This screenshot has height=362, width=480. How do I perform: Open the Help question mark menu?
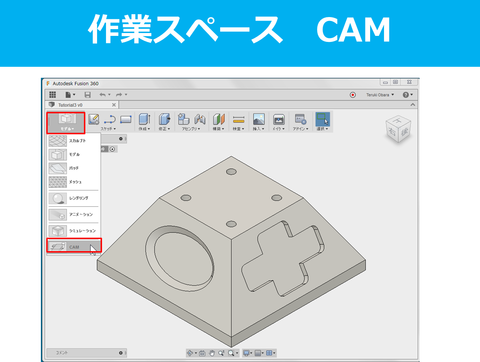pyautogui.click(x=407, y=95)
